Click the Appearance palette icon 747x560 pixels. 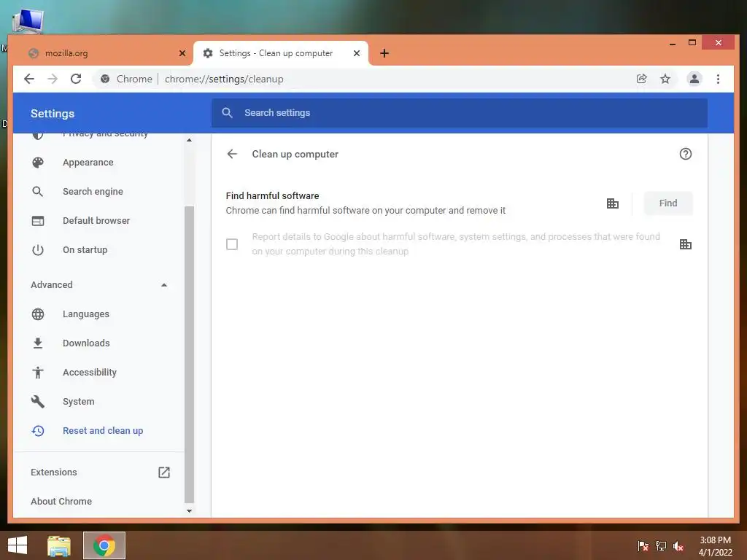pyautogui.click(x=38, y=163)
